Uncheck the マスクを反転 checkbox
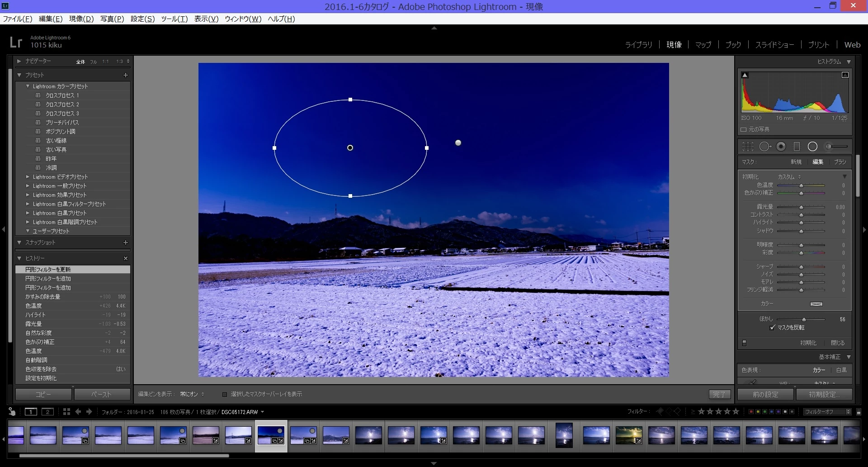The width and height of the screenshot is (868, 467). coord(772,327)
